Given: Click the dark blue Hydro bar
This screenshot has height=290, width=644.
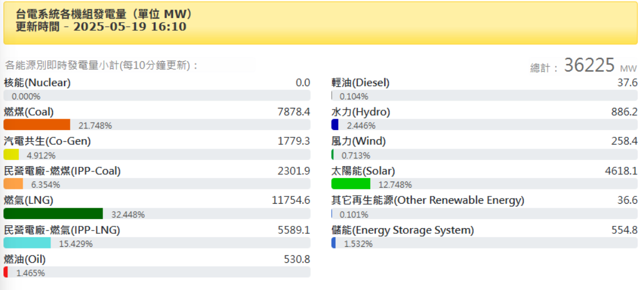Looking at the screenshot, I should point(334,125).
